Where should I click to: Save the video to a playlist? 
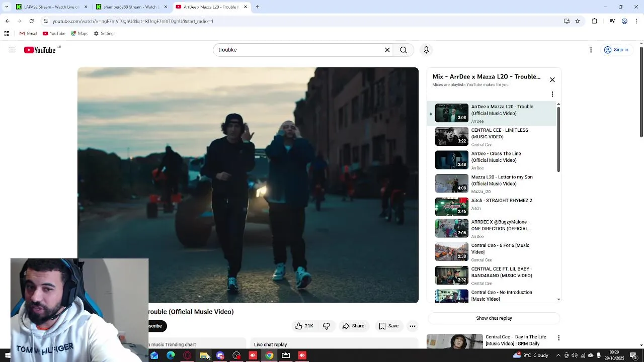pos(388,326)
